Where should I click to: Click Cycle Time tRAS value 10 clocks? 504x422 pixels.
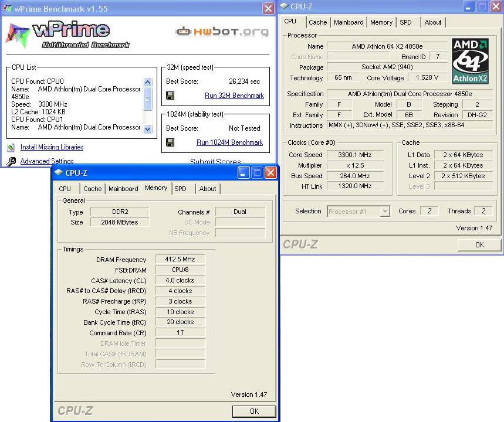180,312
